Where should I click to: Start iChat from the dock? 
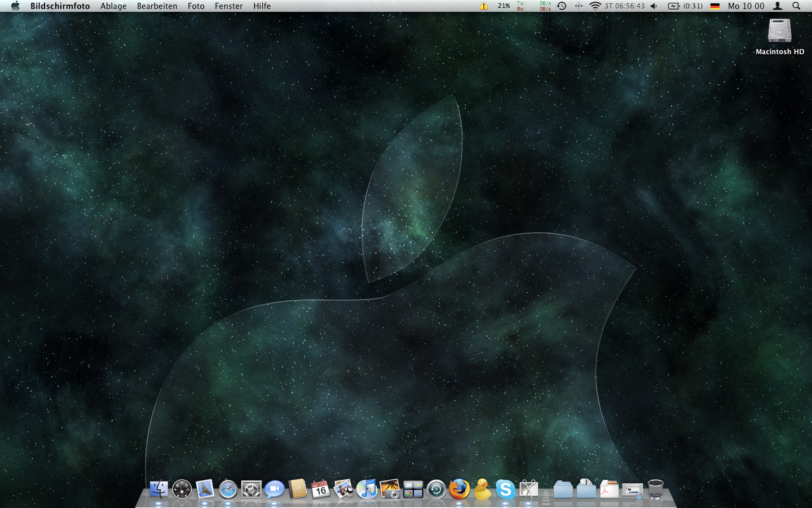click(274, 489)
